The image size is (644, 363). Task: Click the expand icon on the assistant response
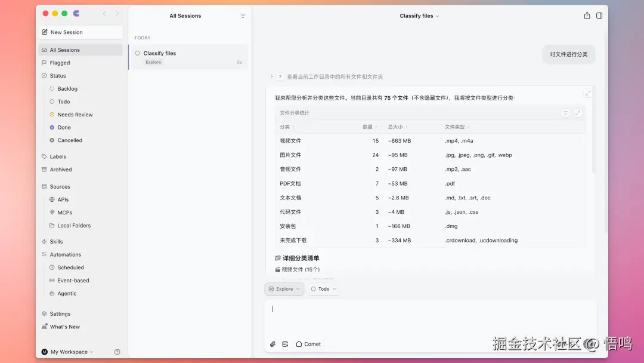click(587, 93)
